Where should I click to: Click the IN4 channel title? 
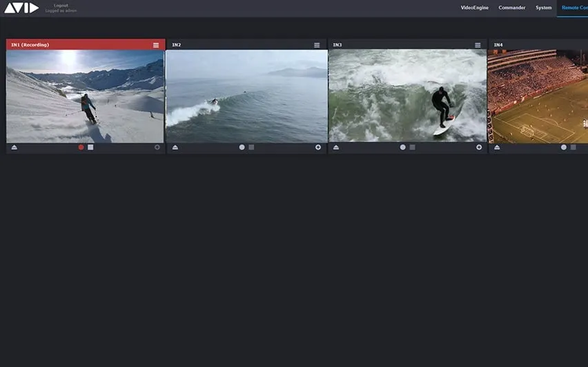[498, 45]
